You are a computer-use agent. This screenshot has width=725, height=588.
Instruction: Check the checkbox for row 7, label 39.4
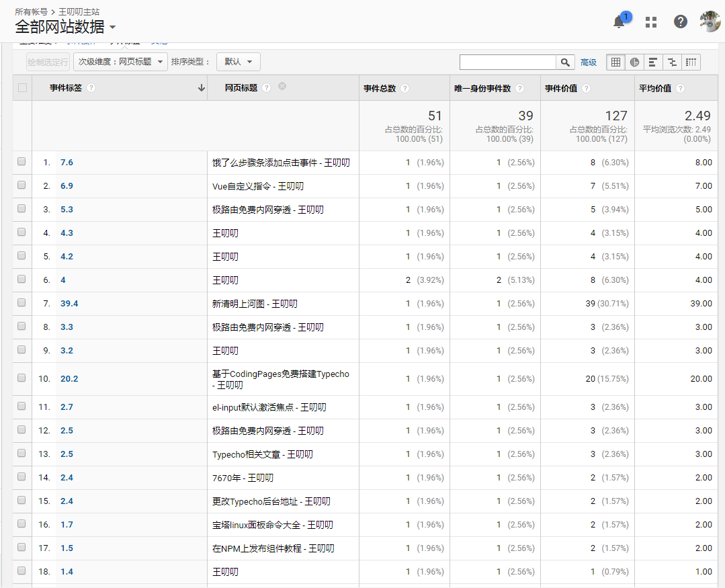pyautogui.click(x=22, y=303)
